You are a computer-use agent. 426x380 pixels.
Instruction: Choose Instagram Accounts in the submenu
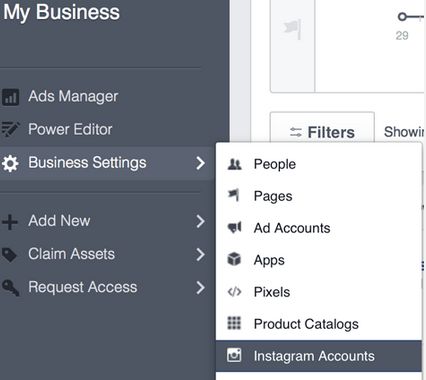point(319,356)
